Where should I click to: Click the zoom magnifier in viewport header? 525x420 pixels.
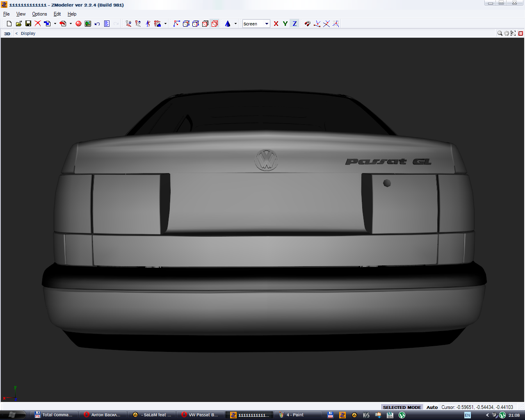pyautogui.click(x=500, y=33)
